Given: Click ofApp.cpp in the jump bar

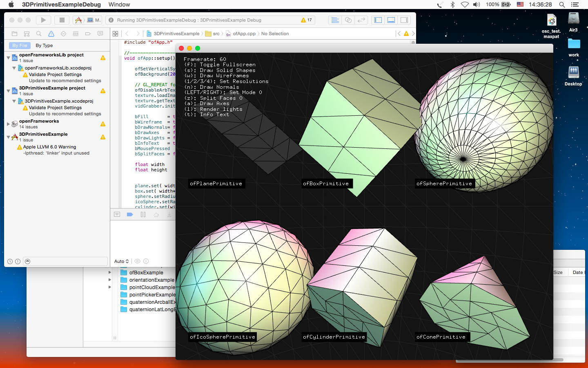Looking at the screenshot, I should click(x=244, y=34).
